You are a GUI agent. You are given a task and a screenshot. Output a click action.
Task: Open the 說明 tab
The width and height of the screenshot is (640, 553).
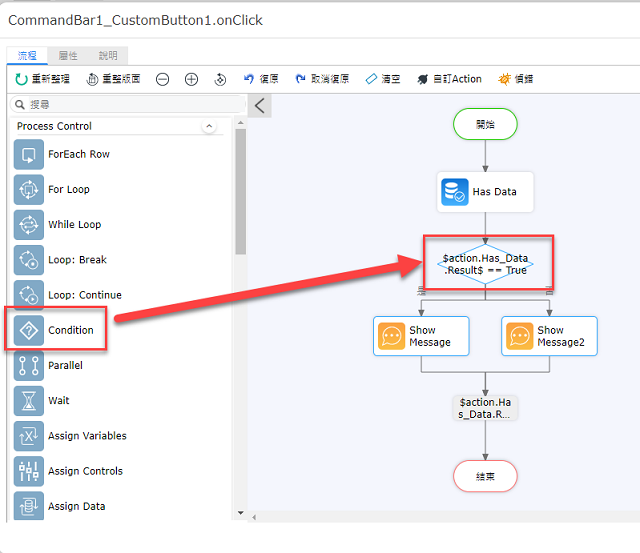click(x=108, y=56)
